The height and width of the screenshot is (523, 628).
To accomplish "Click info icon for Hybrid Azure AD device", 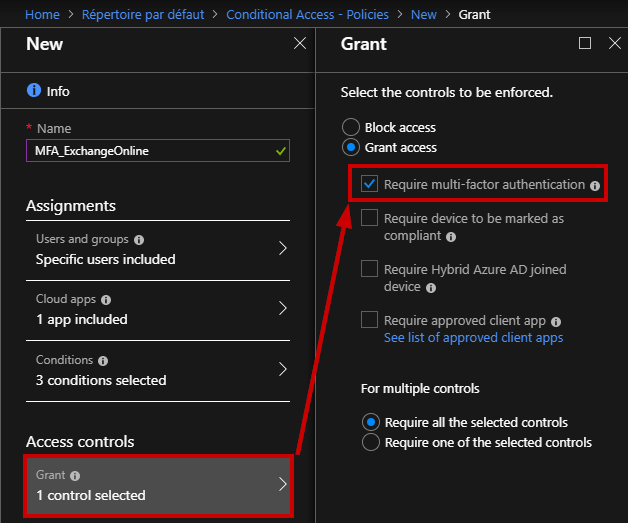I will [431, 288].
